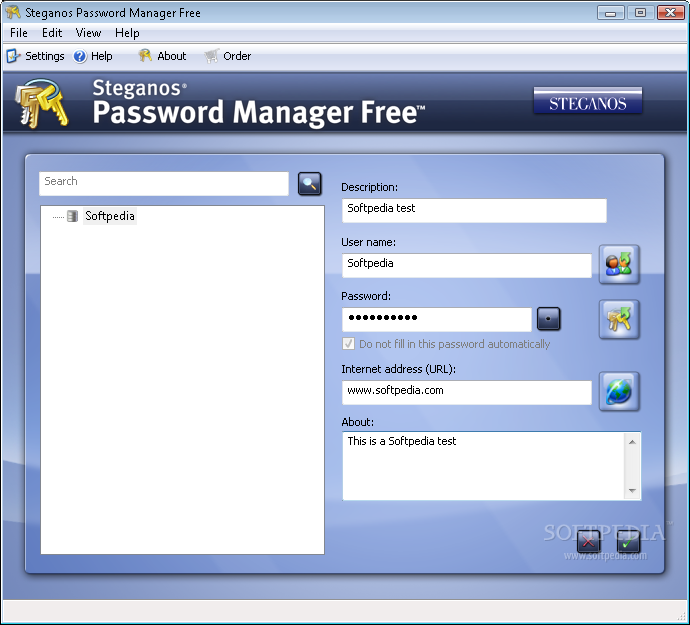Click inside the Password field
The height and width of the screenshot is (625, 690).
click(x=437, y=319)
